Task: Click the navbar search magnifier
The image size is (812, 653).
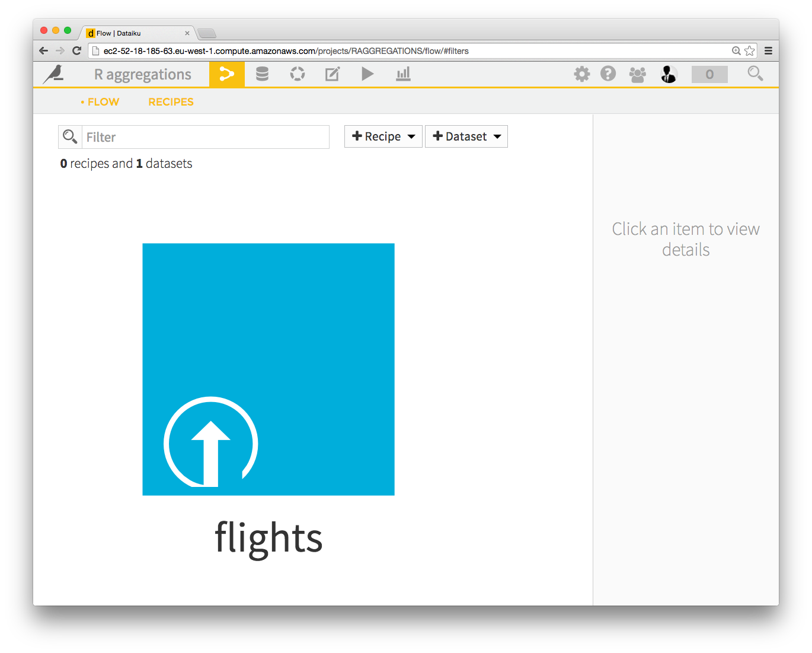Action: (755, 74)
